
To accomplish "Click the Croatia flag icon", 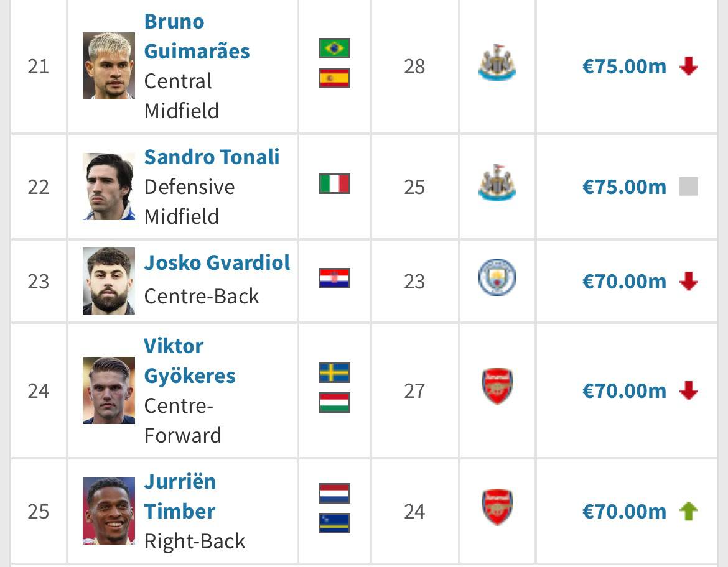I will tap(334, 278).
